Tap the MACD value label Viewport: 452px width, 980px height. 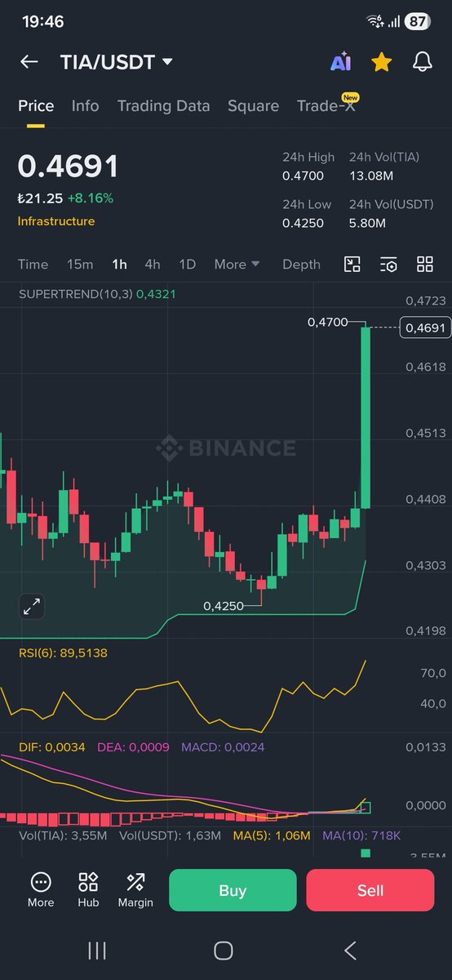[x=223, y=746]
